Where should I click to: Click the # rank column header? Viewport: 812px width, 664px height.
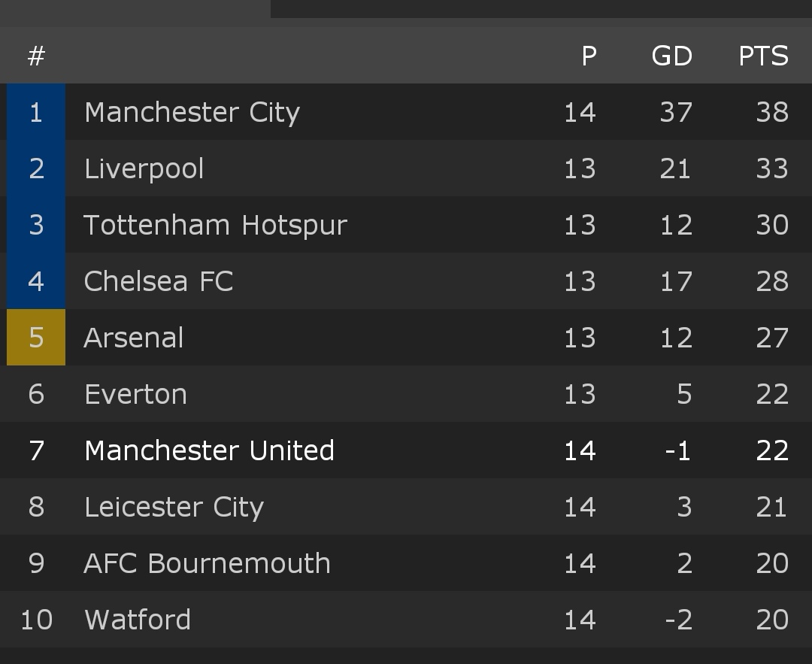point(36,56)
